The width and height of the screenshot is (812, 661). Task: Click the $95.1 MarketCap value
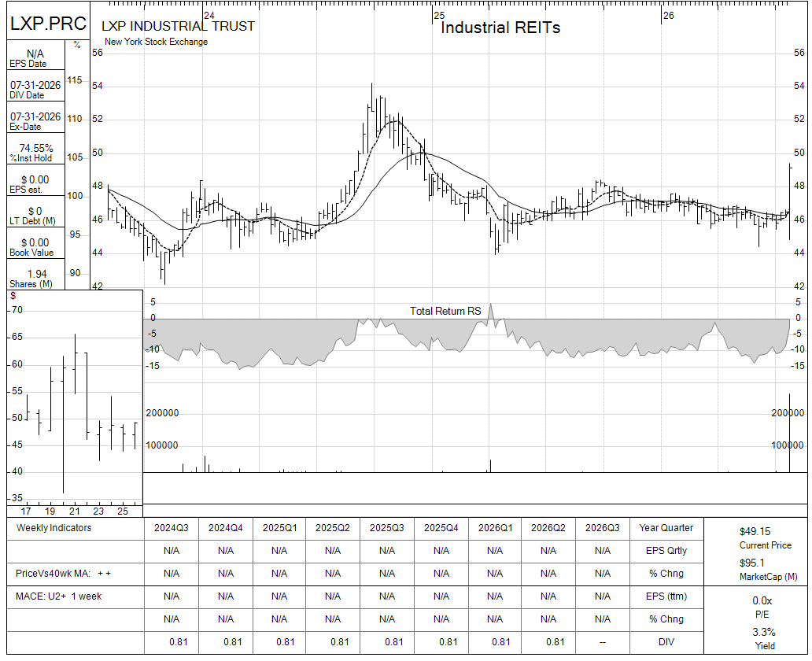(x=752, y=563)
